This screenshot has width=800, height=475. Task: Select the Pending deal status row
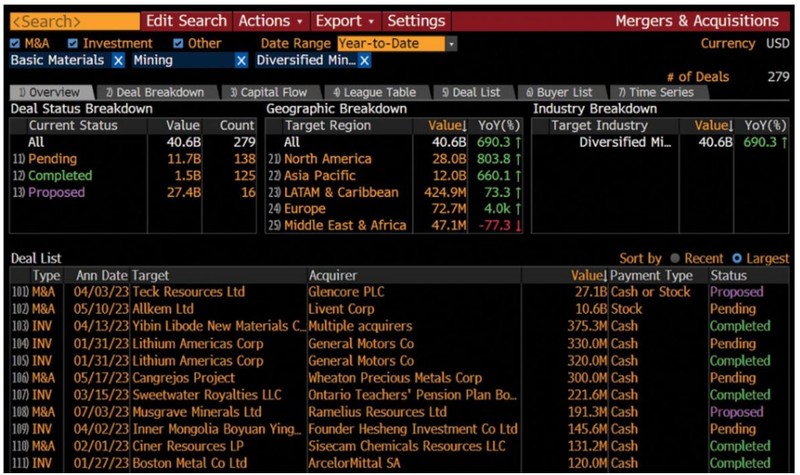133,159
